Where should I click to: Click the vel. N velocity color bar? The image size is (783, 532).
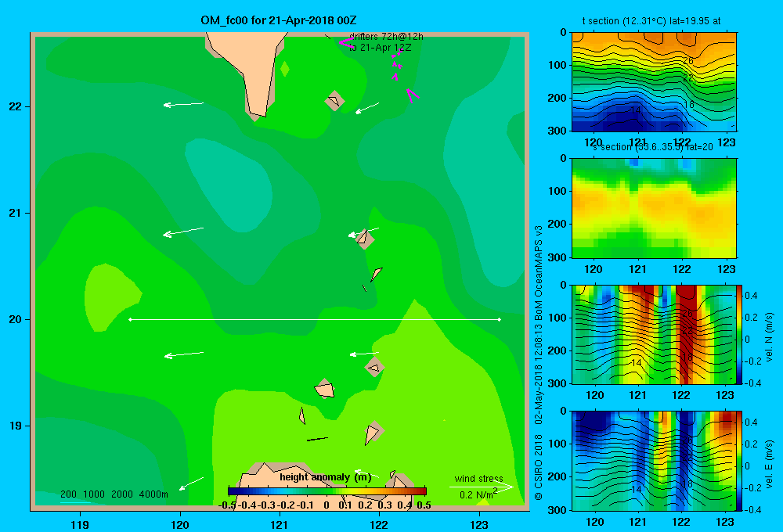(739, 334)
